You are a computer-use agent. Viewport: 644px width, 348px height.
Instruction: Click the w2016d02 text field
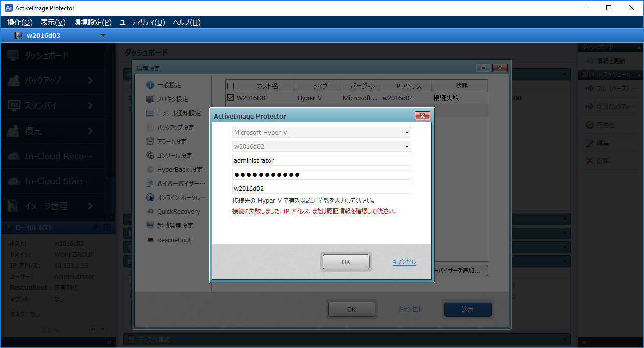pyautogui.click(x=322, y=189)
